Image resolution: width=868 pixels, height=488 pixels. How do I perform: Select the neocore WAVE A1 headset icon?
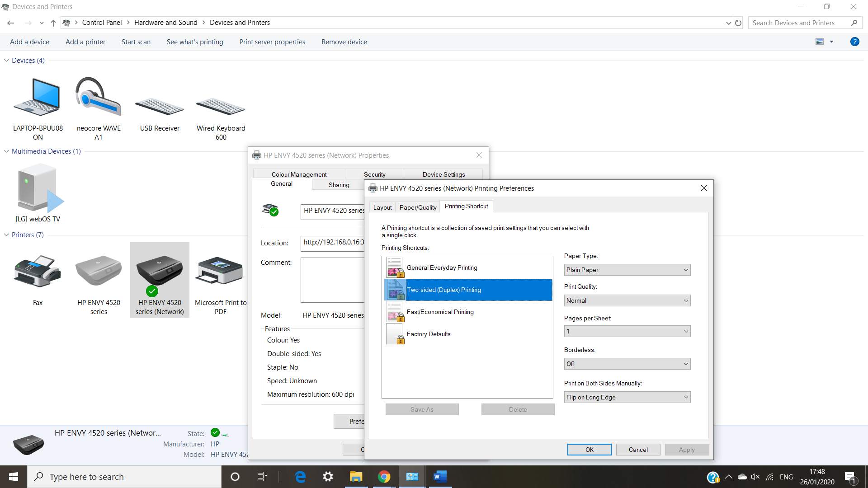(x=99, y=97)
